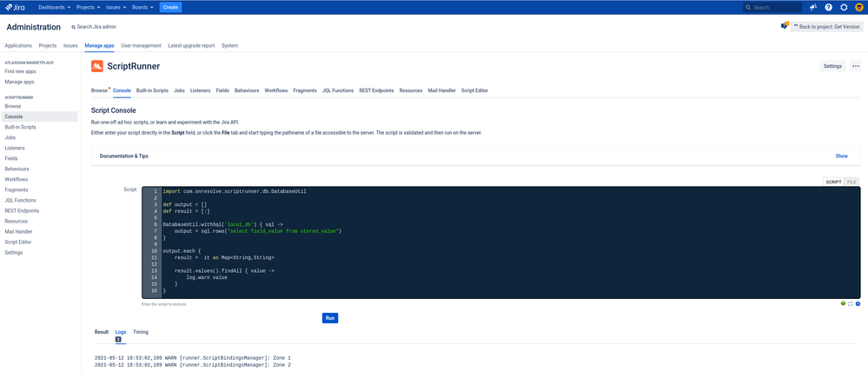The height and width of the screenshot is (372, 868).
Task: Open the feedback megaphone icon
Action: pos(813,7)
